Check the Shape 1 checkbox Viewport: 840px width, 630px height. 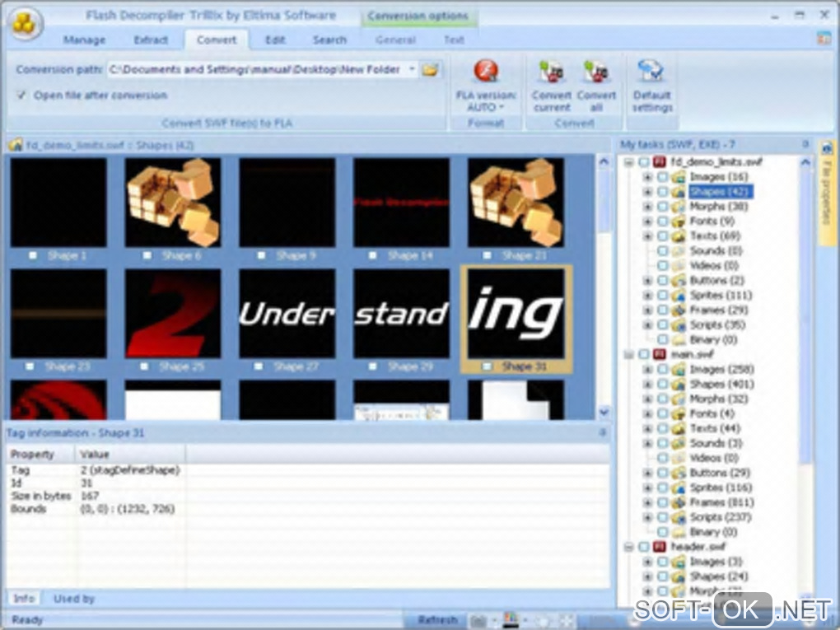tap(33, 255)
